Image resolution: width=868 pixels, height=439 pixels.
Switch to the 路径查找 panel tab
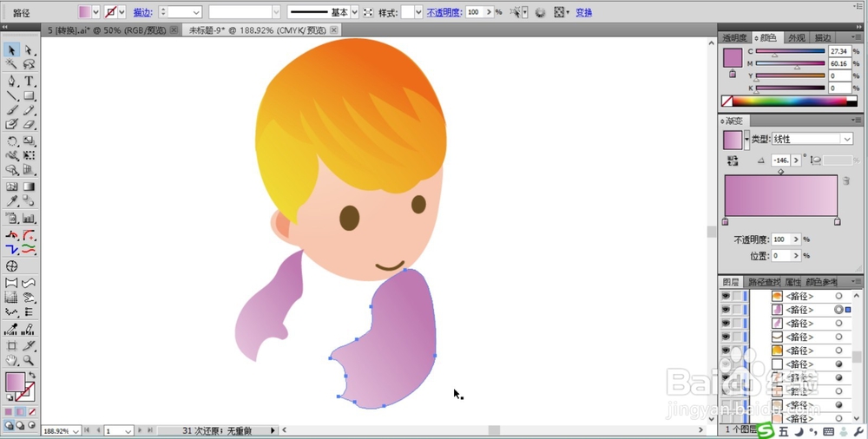point(764,282)
